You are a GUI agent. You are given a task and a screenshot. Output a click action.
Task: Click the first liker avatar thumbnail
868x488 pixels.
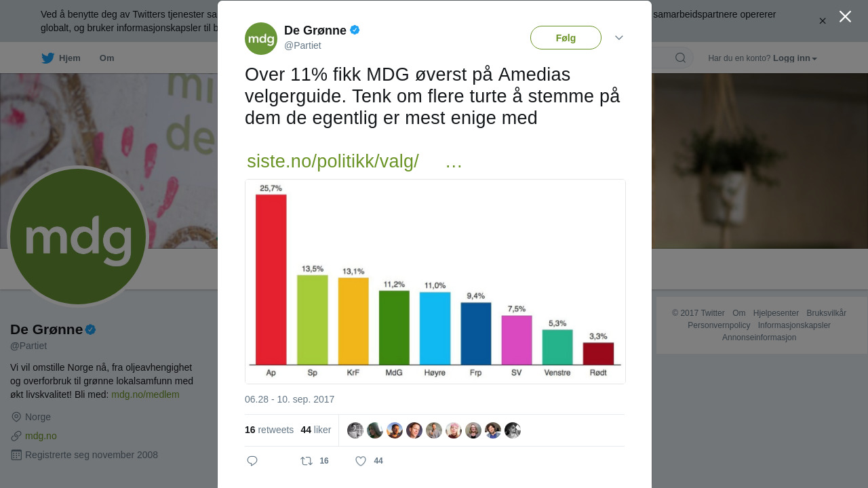pos(355,430)
